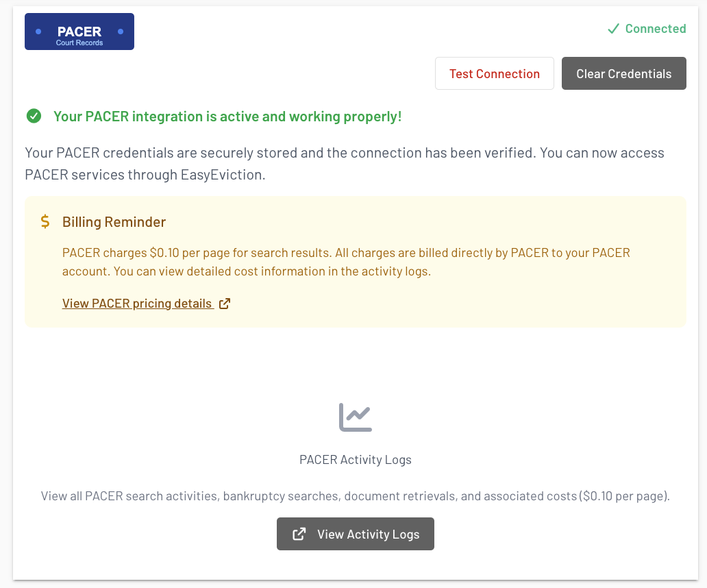The image size is (707, 588).
Task: Click the activity chart icon
Action: click(355, 417)
